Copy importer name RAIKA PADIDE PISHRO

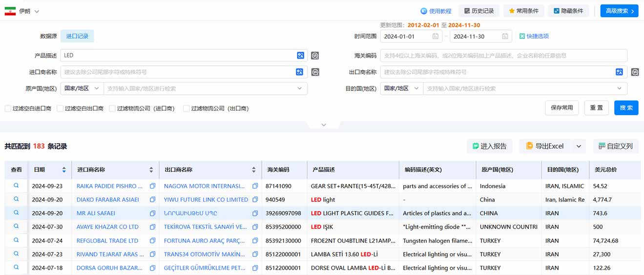tap(152, 186)
